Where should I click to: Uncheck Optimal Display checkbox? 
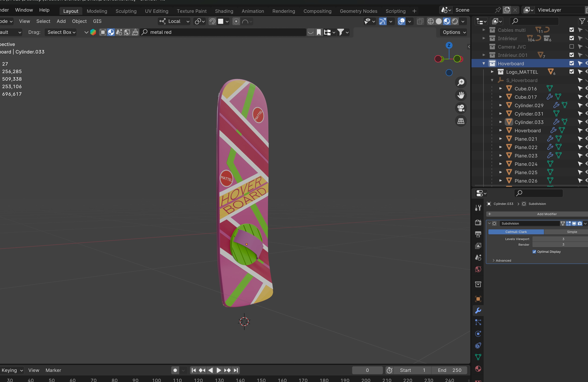pos(534,252)
